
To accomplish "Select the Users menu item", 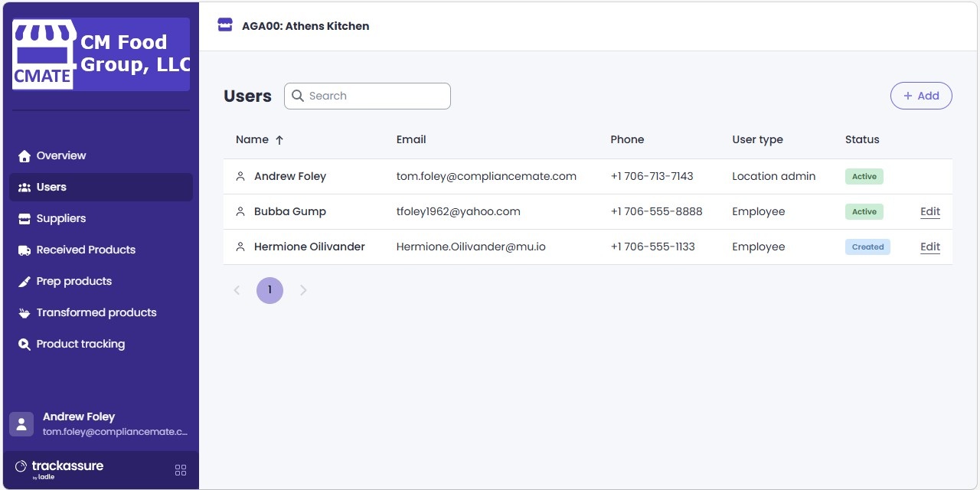I will 101,187.
